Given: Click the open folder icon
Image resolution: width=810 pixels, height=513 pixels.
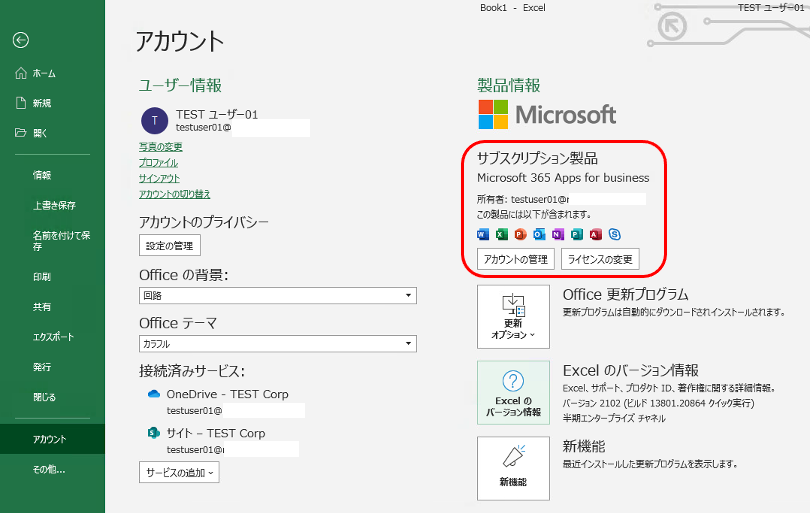Looking at the screenshot, I should coord(21,133).
